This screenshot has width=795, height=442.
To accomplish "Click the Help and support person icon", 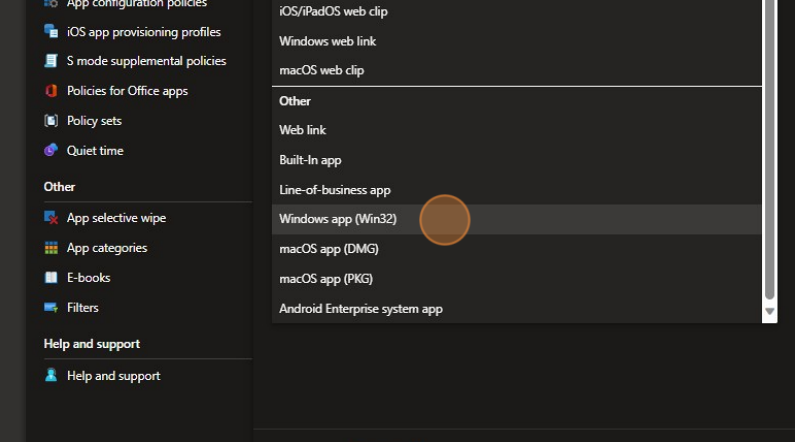I will click(51, 376).
